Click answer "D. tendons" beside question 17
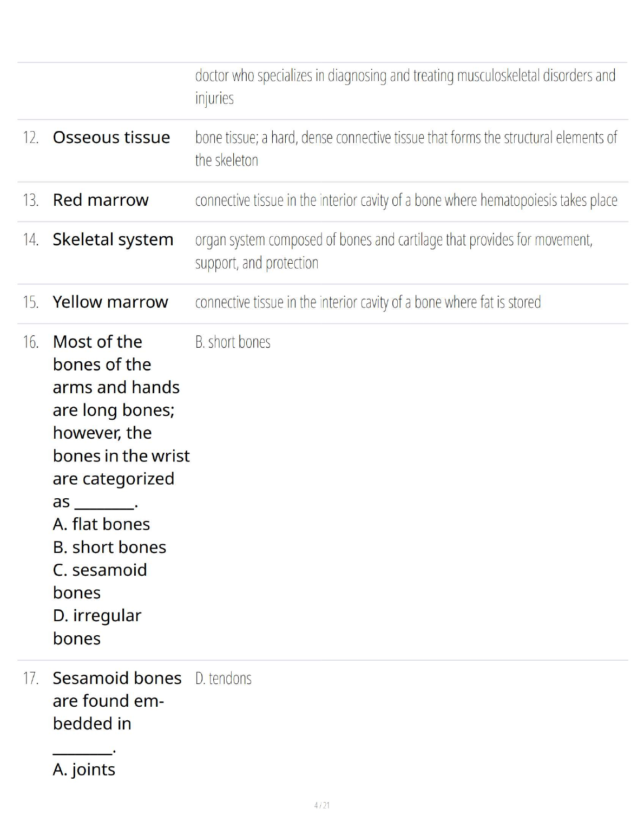 (223, 679)
